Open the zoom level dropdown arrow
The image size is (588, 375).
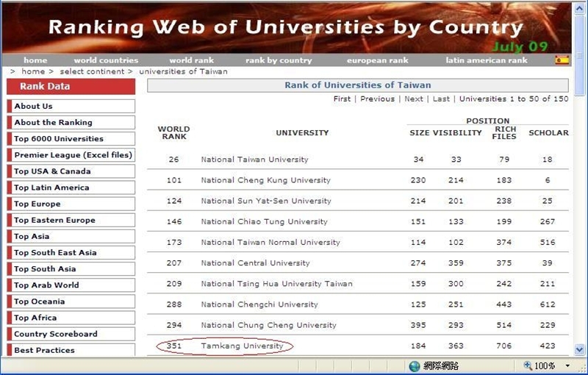tap(567, 365)
